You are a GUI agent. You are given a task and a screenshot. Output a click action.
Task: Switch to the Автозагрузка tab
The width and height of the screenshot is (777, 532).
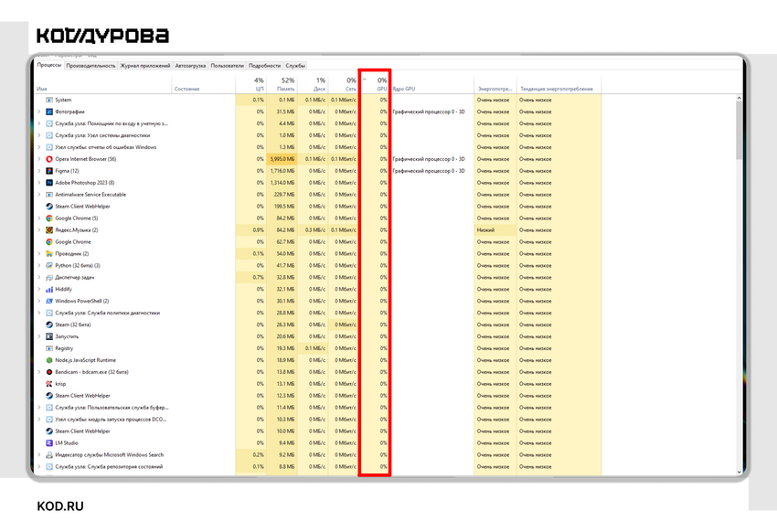click(x=190, y=66)
